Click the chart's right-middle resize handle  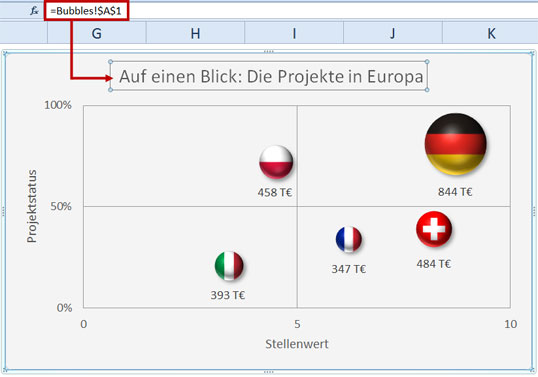534,211
